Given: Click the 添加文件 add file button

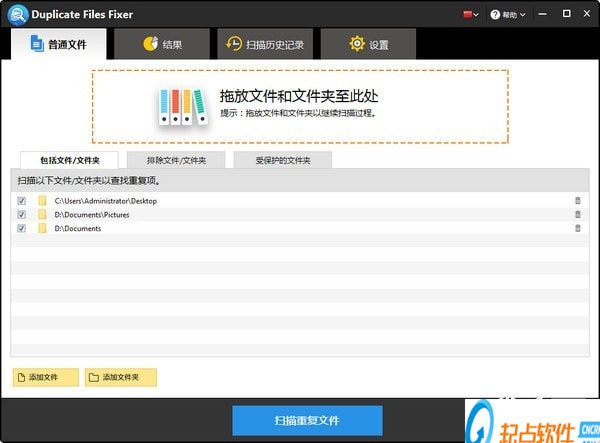Looking at the screenshot, I should 46,377.
